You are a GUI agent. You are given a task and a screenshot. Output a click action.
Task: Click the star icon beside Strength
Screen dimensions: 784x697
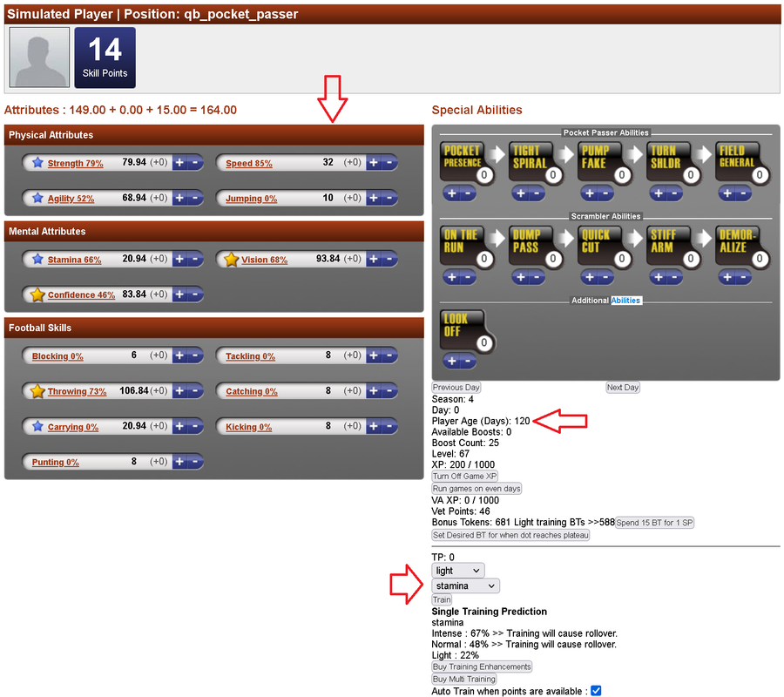click(x=37, y=163)
